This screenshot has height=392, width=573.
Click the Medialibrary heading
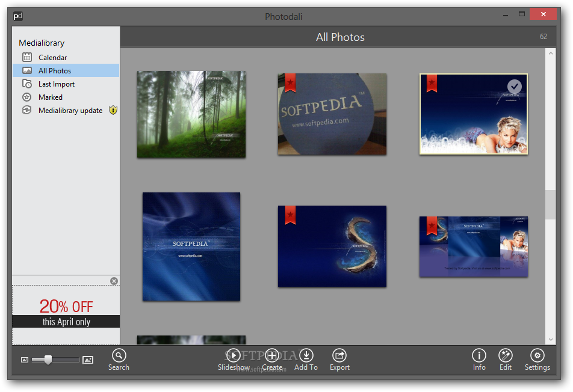click(42, 43)
